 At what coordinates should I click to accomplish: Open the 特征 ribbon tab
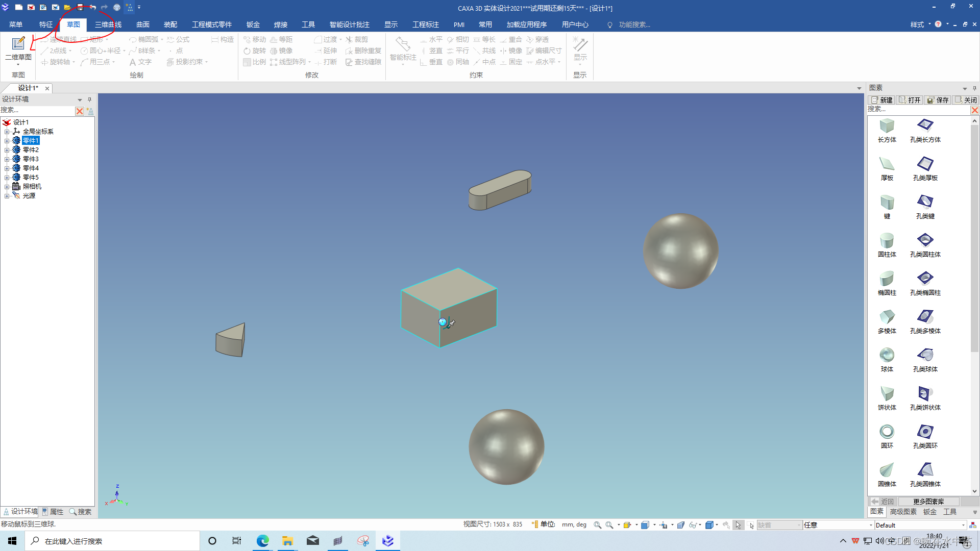[x=46, y=24]
